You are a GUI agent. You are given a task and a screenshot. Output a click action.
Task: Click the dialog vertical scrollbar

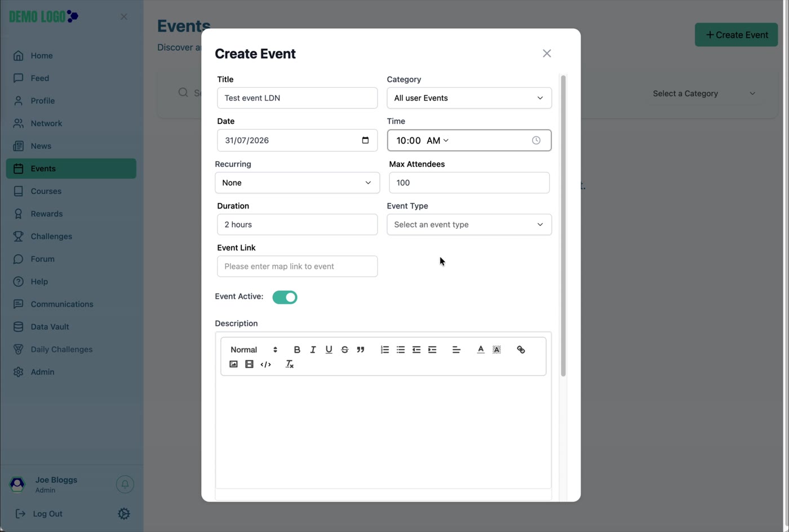563,225
